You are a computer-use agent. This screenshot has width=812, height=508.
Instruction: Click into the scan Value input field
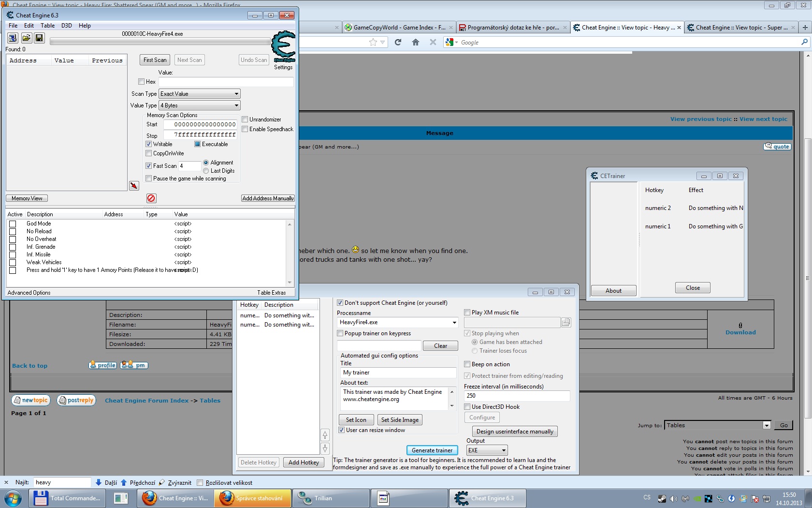point(226,82)
